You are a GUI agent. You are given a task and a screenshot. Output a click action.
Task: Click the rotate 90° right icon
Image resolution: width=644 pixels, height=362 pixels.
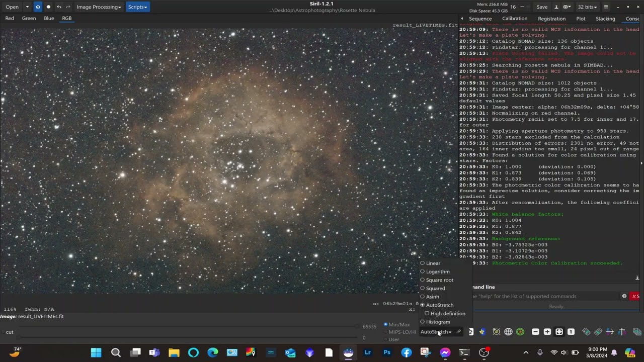pyautogui.click(x=598, y=332)
